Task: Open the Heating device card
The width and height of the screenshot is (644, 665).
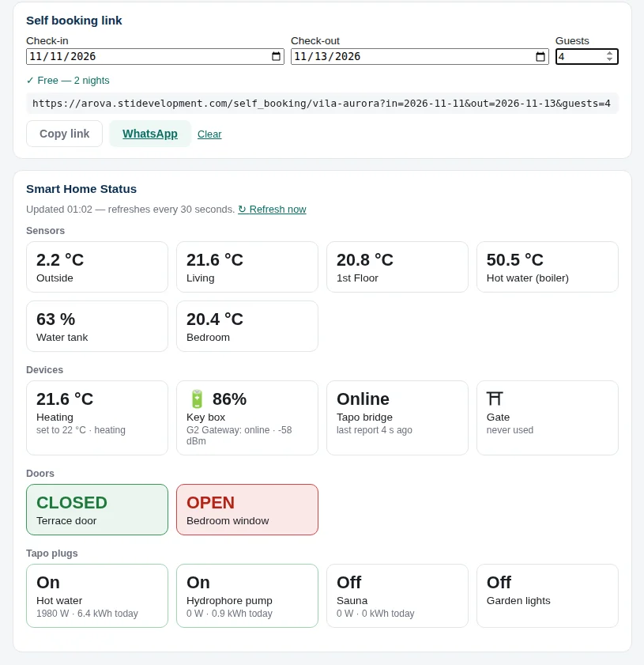Action: [x=97, y=418]
